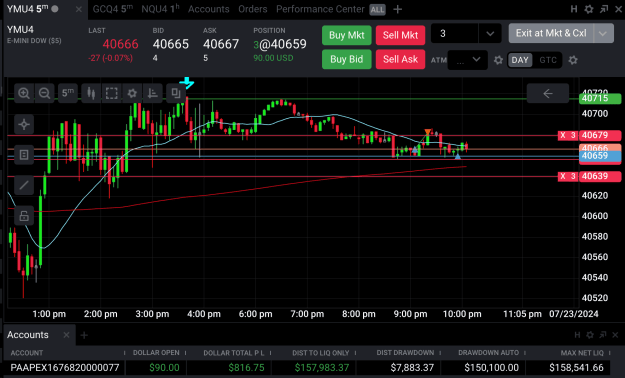Click the cyan arrow marker above chart
Screen dimensions: 625x378
click(x=187, y=83)
